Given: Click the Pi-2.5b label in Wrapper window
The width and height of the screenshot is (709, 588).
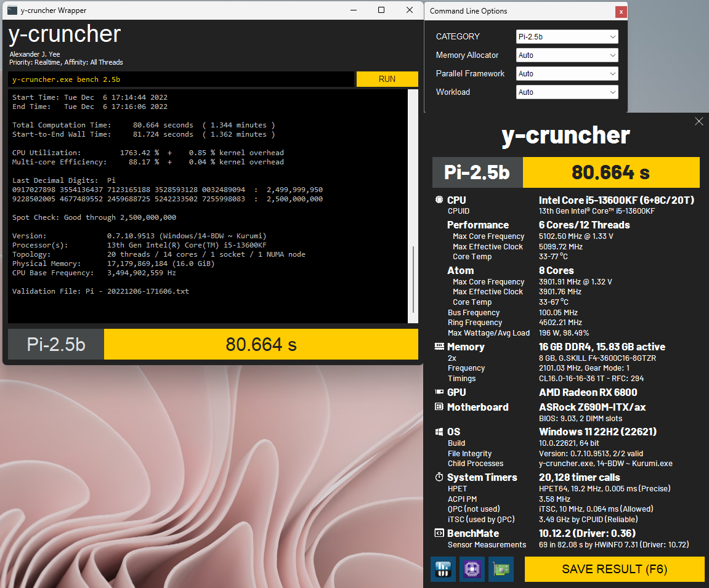Looking at the screenshot, I should click(x=56, y=344).
